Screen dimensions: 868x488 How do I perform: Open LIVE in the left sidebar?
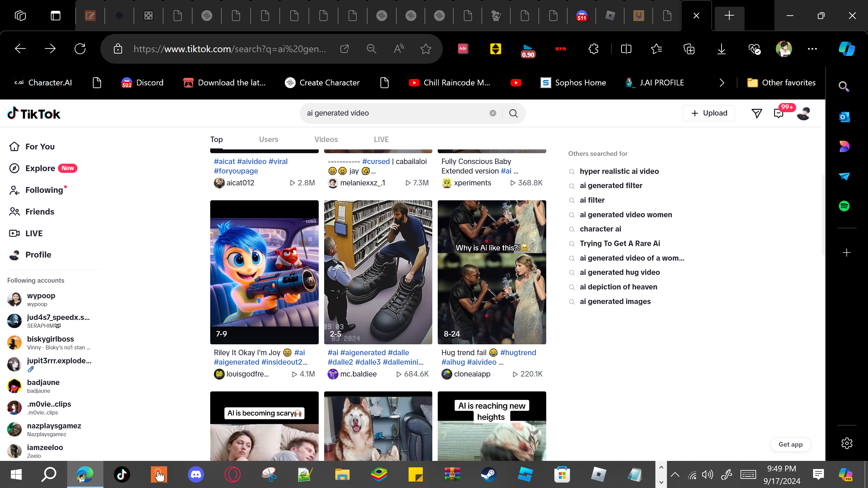[34, 233]
